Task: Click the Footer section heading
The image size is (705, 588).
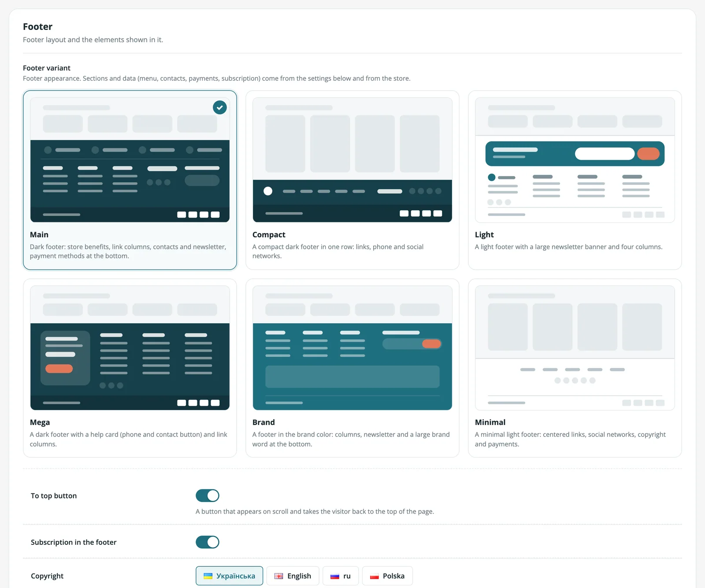Action: pos(37,27)
